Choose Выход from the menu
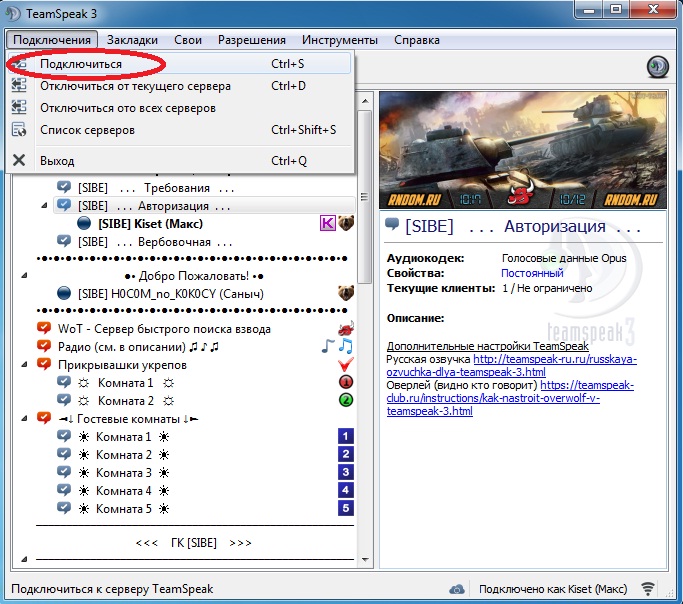 pyautogui.click(x=179, y=161)
